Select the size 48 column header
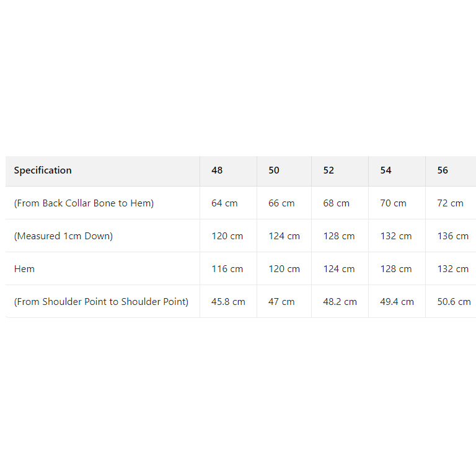 217,170
